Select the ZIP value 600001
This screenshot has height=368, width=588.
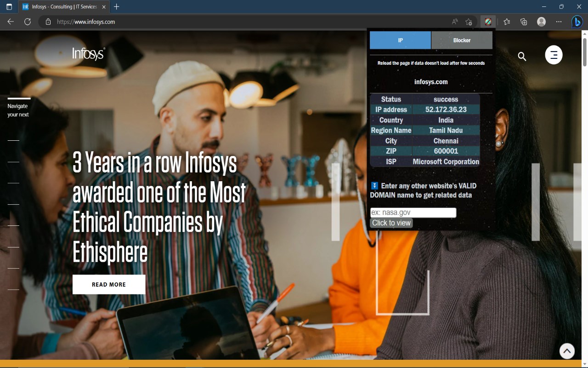pyautogui.click(x=446, y=151)
